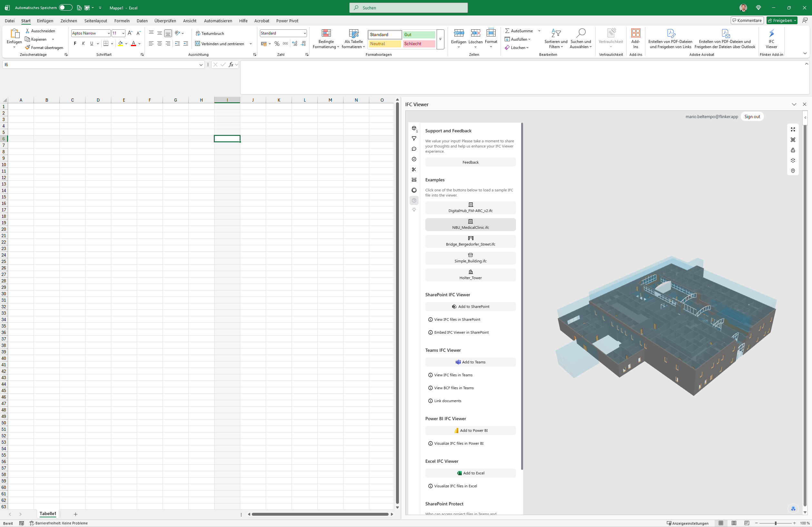
Task: Click the lock icon in viewer toolbar
Action: (793, 150)
